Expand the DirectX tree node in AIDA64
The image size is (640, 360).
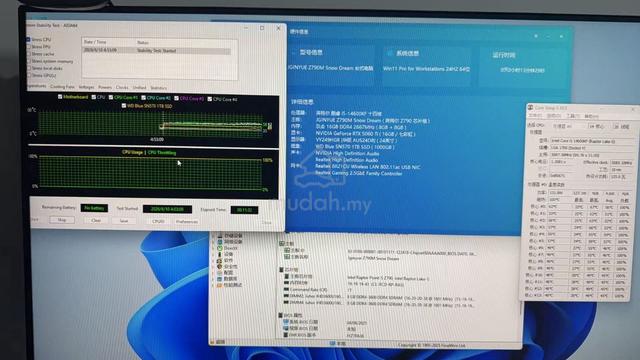(213, 248)
